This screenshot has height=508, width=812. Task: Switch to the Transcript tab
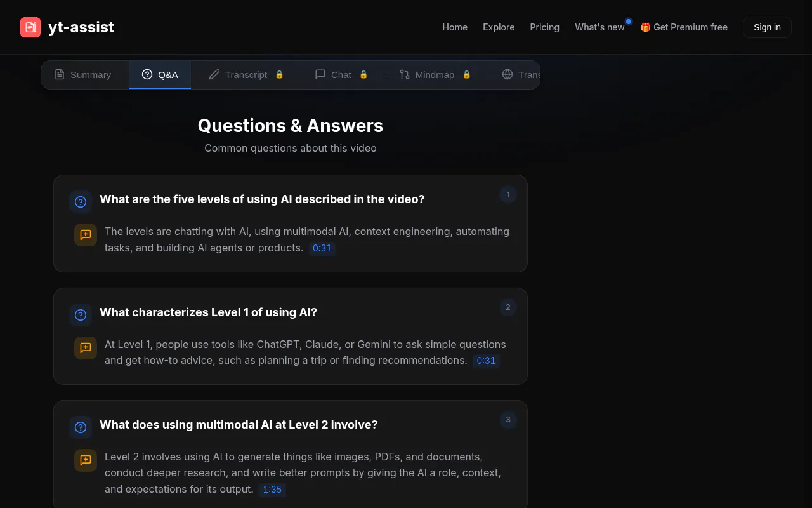246,75
